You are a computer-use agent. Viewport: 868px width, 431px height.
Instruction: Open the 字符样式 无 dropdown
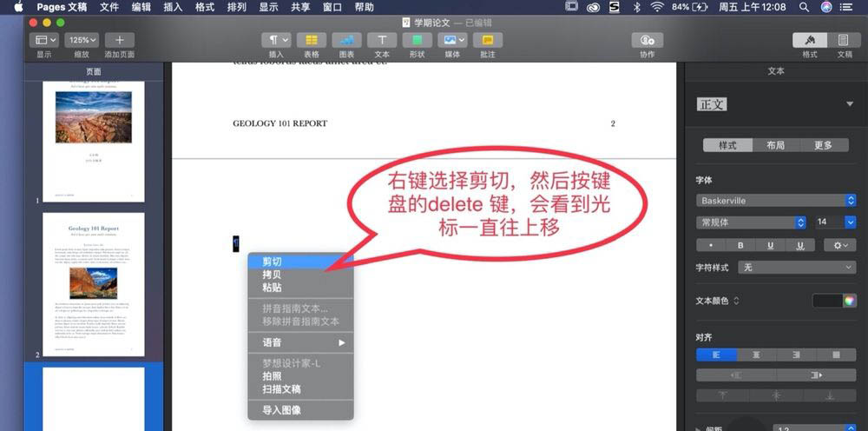[797, 268]
